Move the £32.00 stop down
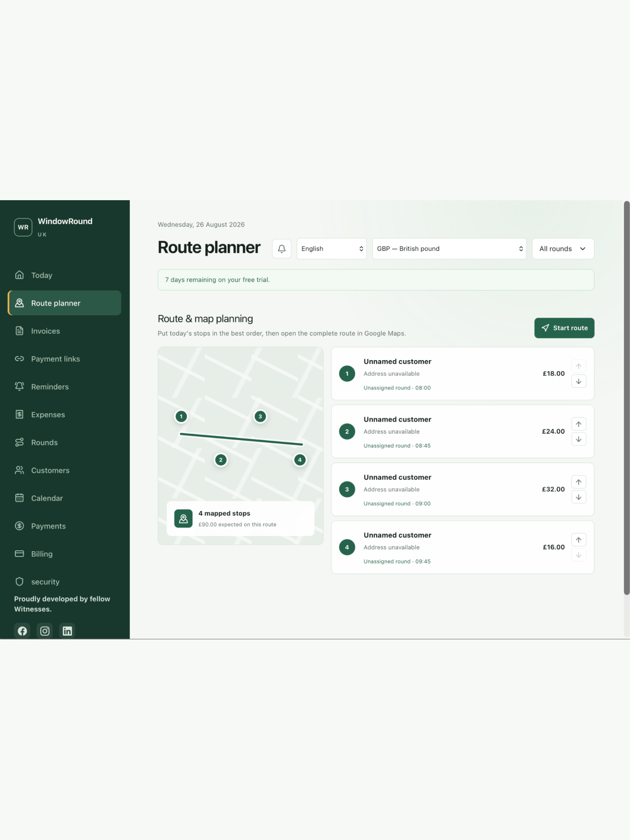Screen dimensions: 630x840 (579, 497)
